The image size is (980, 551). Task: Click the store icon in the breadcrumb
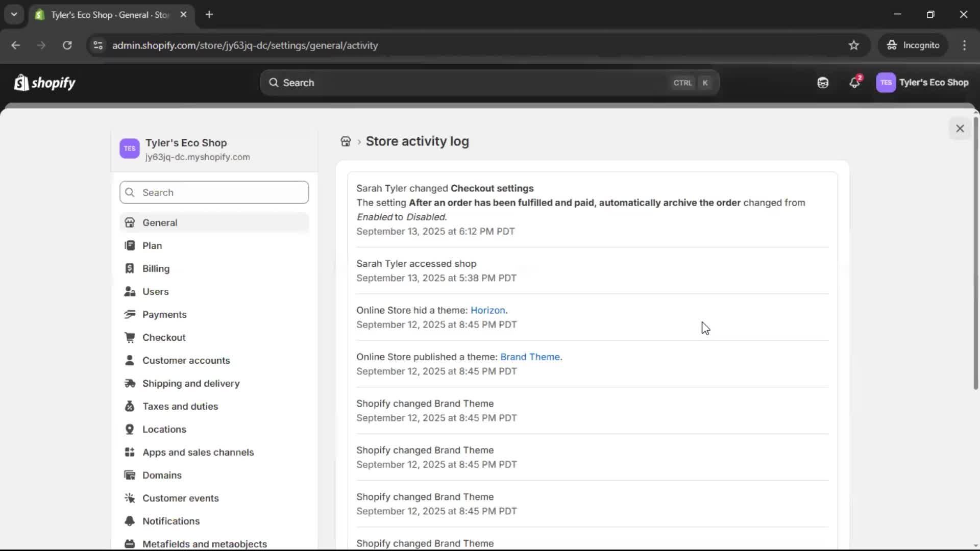coord(346,141)
